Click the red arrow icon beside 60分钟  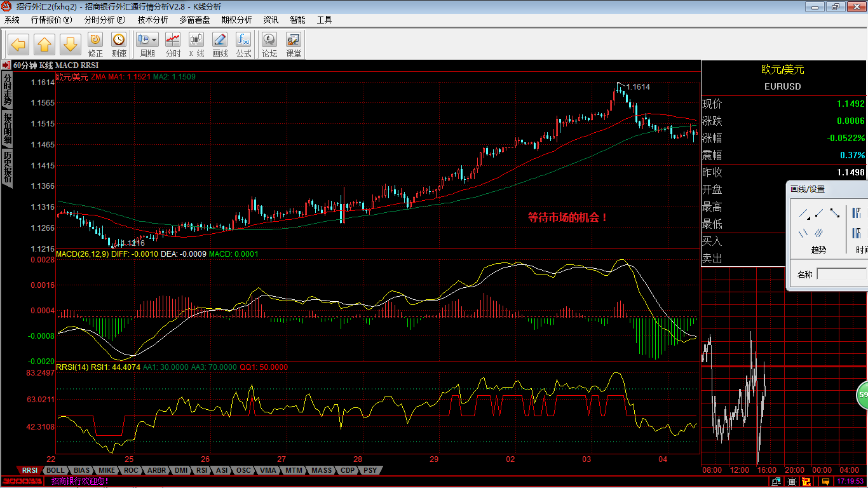click(6, 65)
